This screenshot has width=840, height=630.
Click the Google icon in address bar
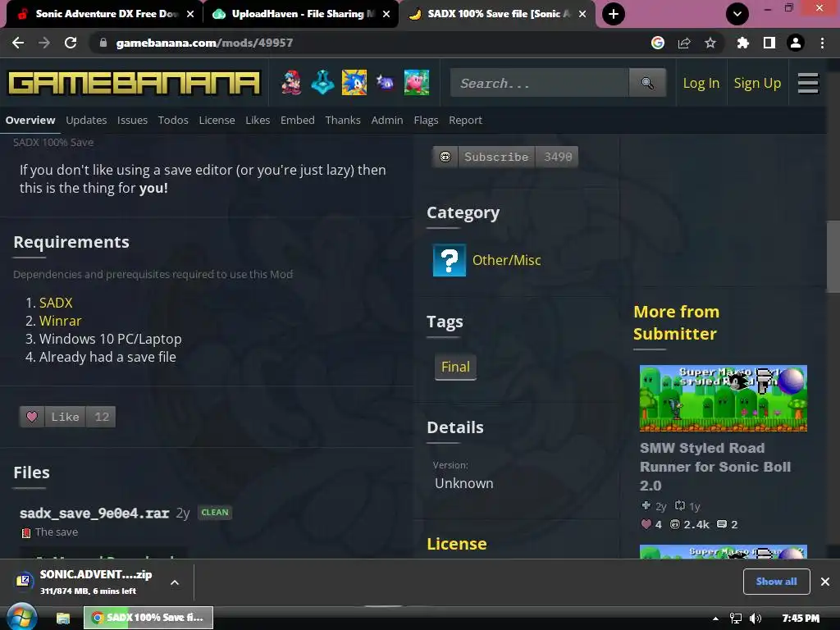click(657, 43)
